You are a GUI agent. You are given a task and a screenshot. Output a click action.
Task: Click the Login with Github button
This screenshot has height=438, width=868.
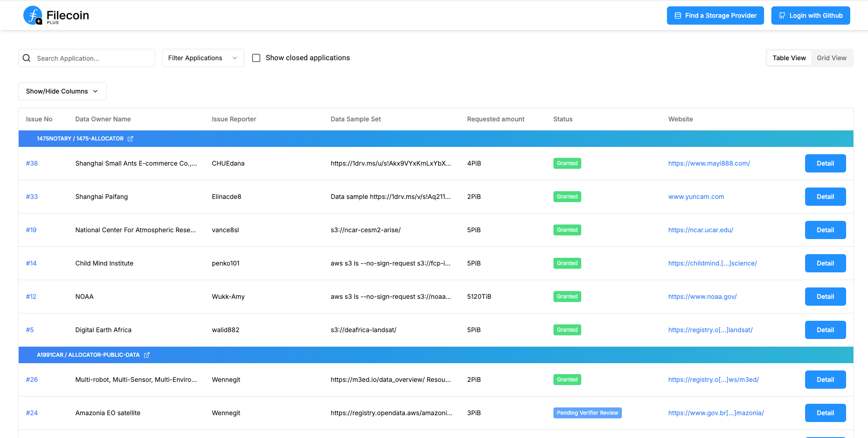pyautogui.click(x=811, y=15)
